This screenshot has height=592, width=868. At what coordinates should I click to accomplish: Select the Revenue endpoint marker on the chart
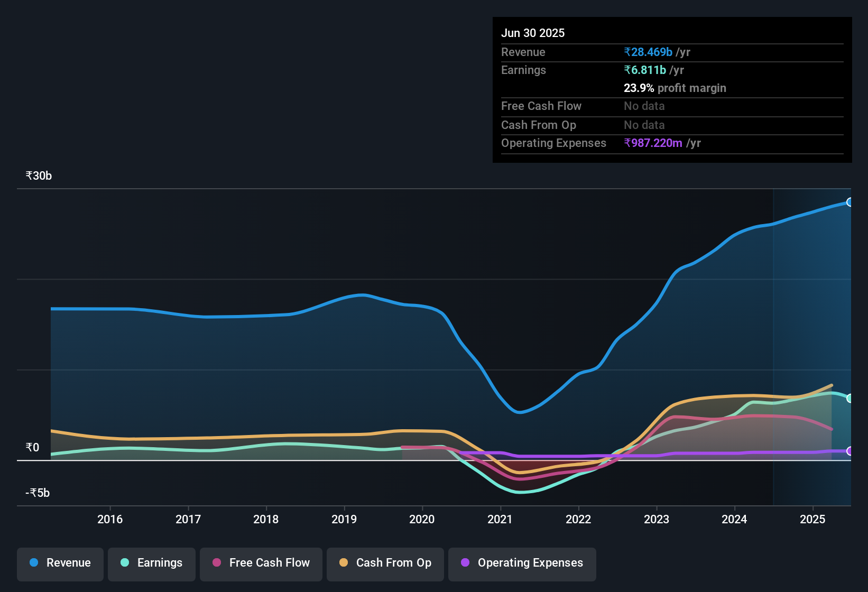850,202
